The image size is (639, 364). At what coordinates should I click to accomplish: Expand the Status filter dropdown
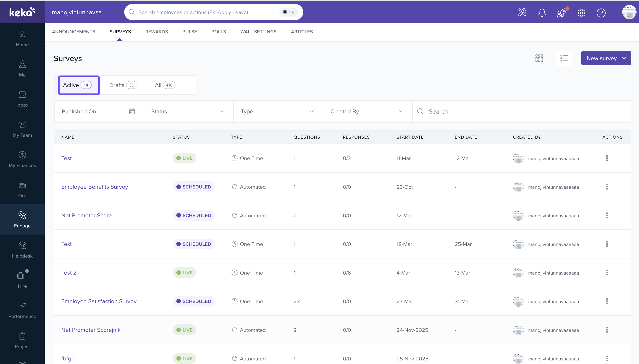point(188,112)
